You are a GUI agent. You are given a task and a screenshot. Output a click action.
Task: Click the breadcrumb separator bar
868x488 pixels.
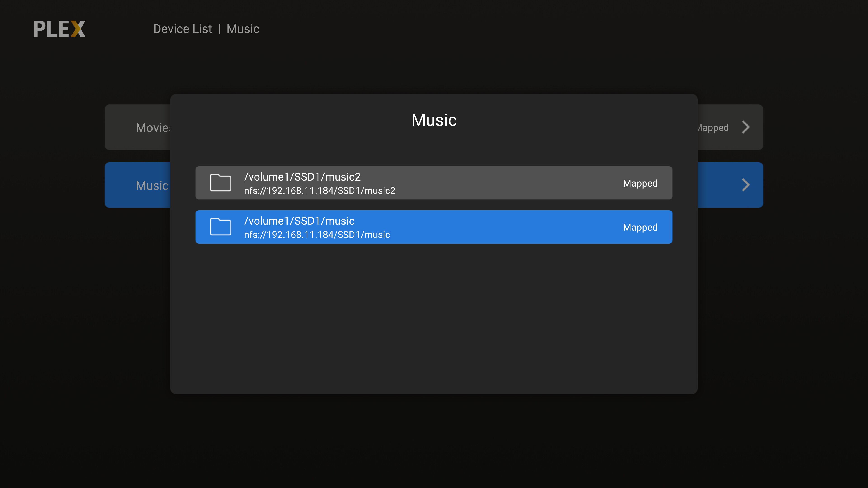219,29
